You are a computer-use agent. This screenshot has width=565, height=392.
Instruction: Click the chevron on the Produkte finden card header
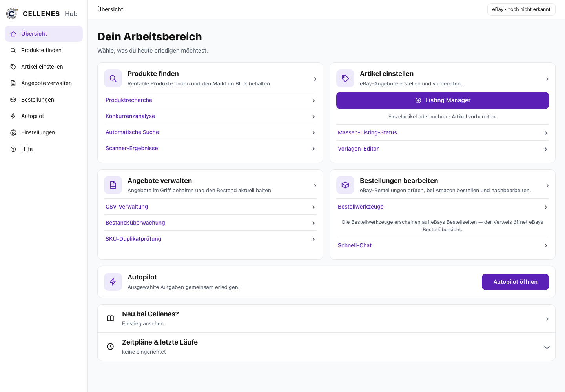point(315,79)
